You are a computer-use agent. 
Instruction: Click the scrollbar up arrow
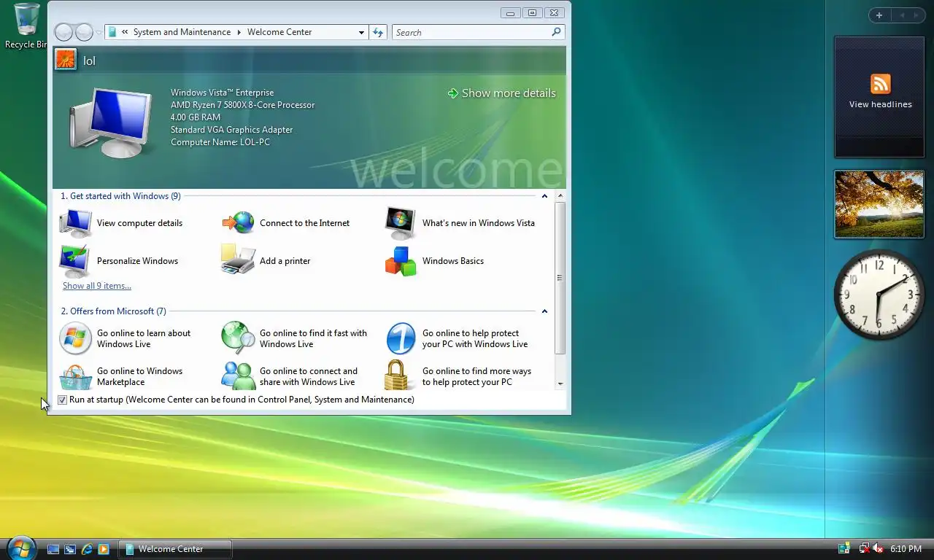[560, 196]
